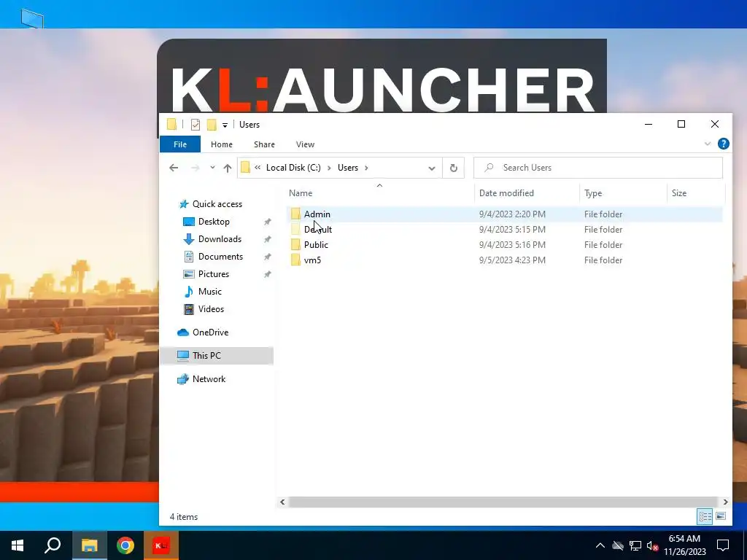Switch to Details view layout button

pyautogui.click(x=705, y=516)
